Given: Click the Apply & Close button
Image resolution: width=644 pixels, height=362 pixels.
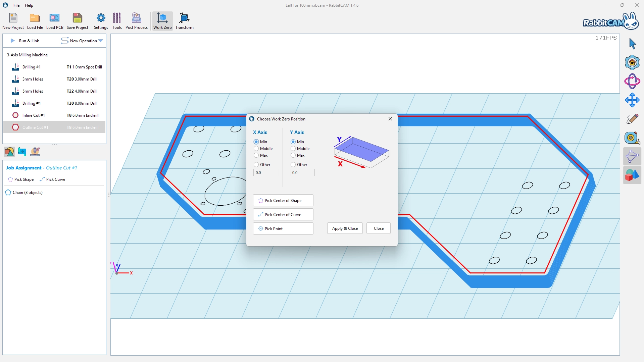Looking at the screenshot, I should (x=345, y=228).
